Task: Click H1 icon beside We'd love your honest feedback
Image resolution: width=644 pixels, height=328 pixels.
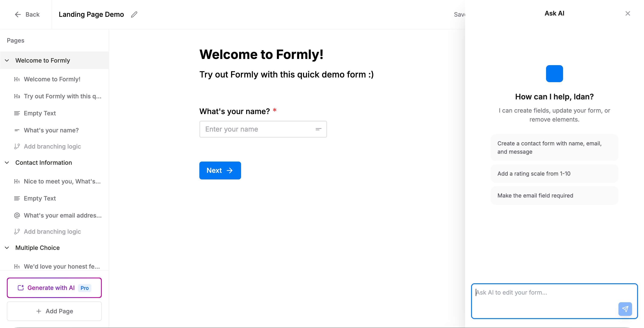Action: click(17, 266)
